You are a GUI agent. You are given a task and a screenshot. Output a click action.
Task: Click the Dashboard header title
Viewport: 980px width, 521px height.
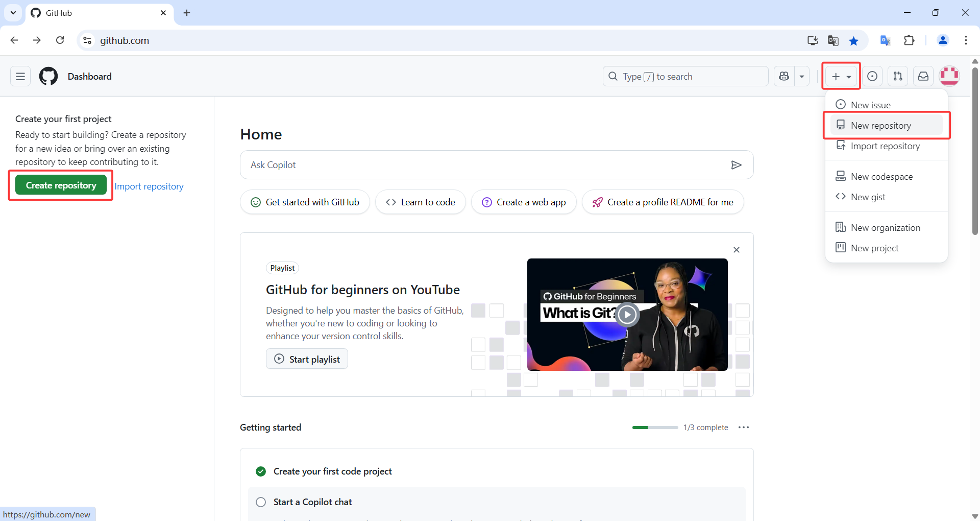tap(90, 76)
